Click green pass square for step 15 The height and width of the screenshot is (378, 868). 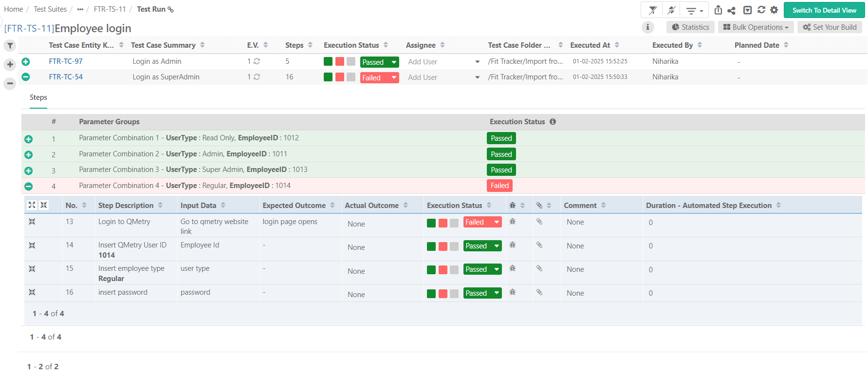(x=431, y=270)
